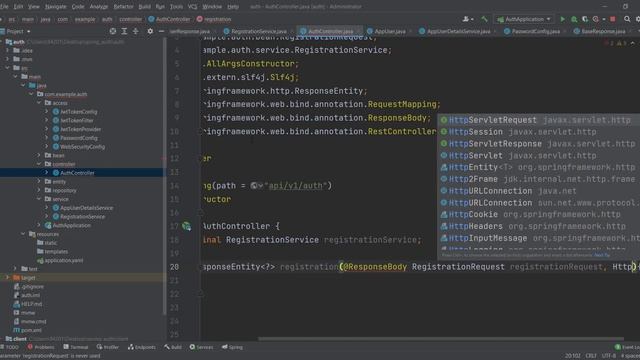Open the Endpoints tool window
640x360 pixels.
[142, 347]
